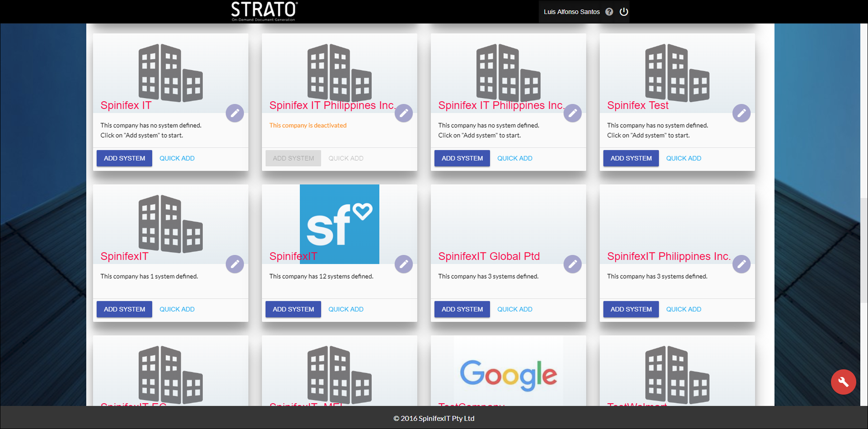Click the power logout icon
Screen dimensions: 868x429
[624, 12]
